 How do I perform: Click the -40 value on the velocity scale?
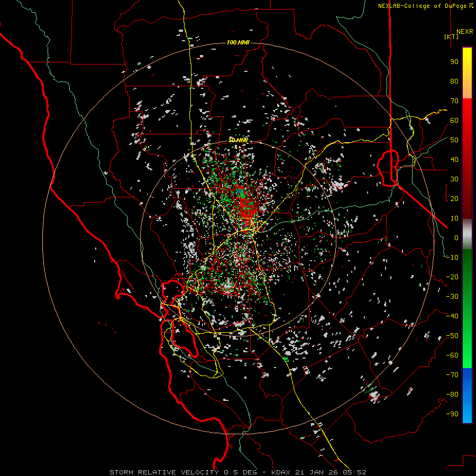tap(452, 316)
